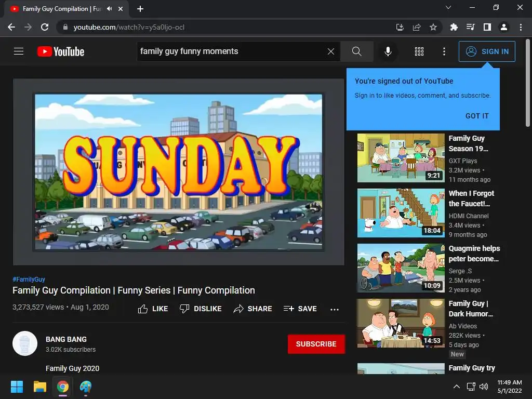Viewport: 532px width, 399px height.
Task: Click the Family Guy Season 19 title
Action: click(x=469, y=143)
